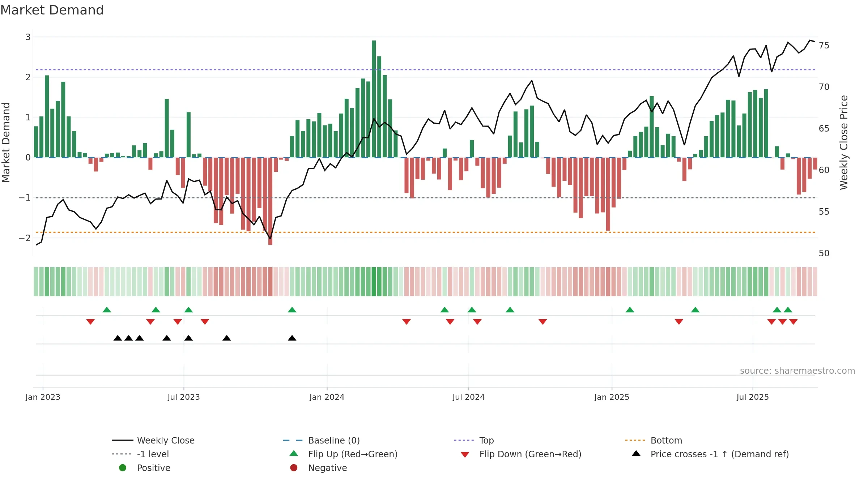This screenshot has height=488, width=868.
Task: Select the tallest green demand bar near 3
Action: 374,99
